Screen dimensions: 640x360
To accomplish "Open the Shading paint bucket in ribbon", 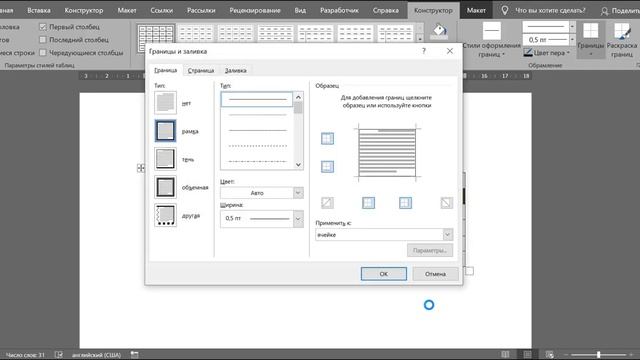I will click(x=439, y=31).
